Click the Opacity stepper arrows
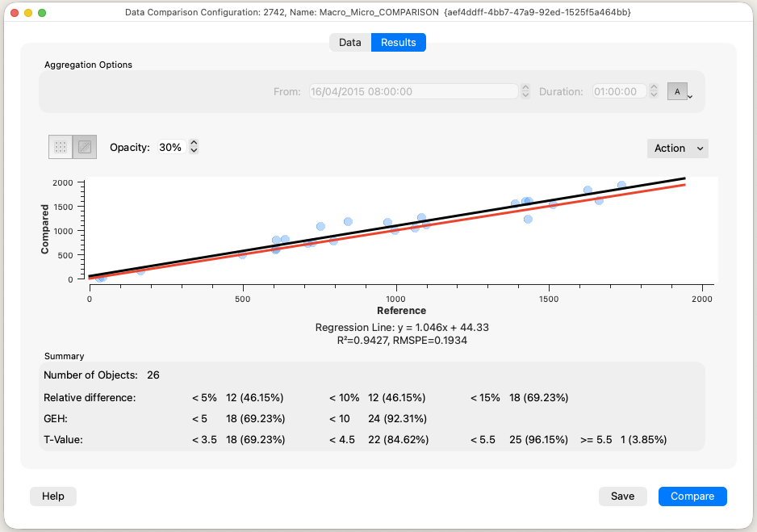The width and height of the screenshot is (757, 532). [x=194, y=146]
